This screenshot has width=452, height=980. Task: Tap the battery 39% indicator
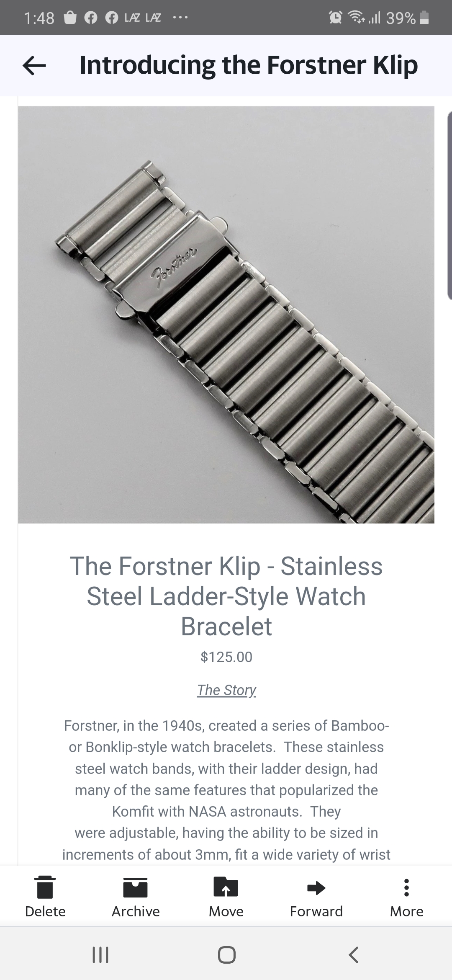coord(408,18)
